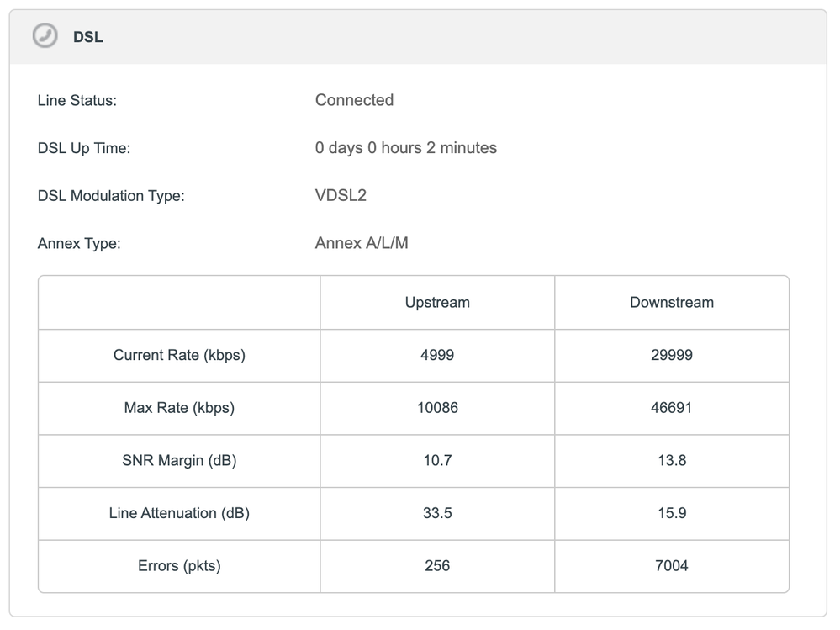Click the upstream current rate 4999
840x630 pixels.
pos(437,355)
